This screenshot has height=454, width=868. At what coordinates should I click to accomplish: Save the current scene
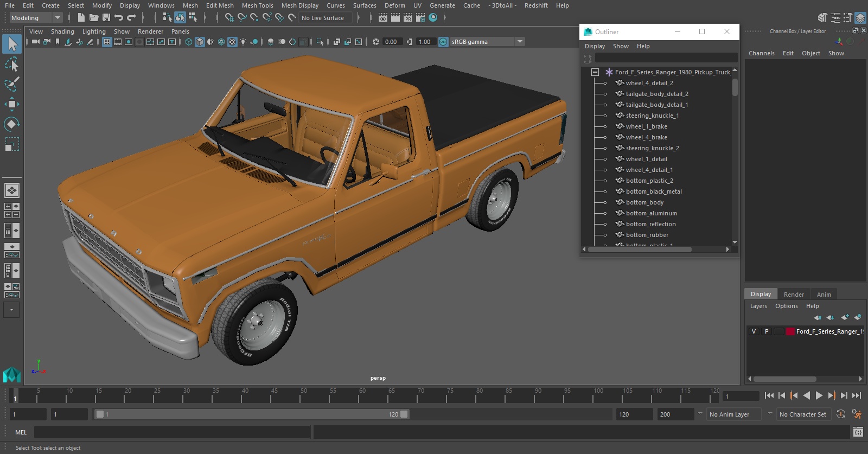coord(106,18)
